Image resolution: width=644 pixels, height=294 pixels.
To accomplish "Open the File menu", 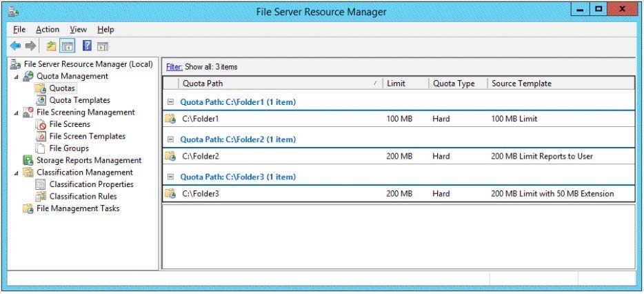I will click(x=19, y=30).
